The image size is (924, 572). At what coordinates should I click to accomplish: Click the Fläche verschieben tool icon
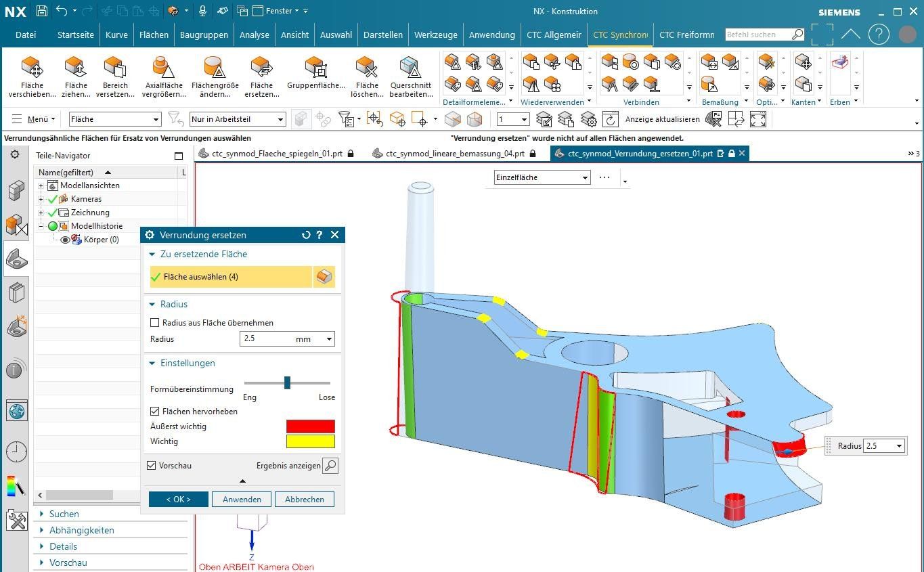tap(32, 67)
